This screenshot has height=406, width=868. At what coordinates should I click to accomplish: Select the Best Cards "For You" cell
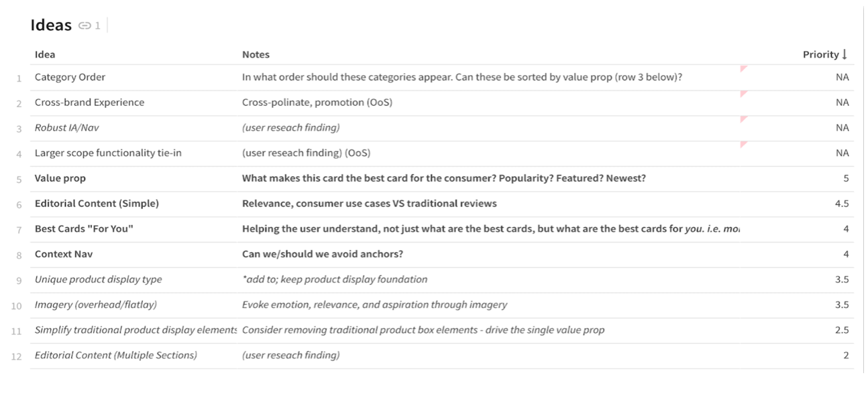pyautogui.click(x=84, y=229)
